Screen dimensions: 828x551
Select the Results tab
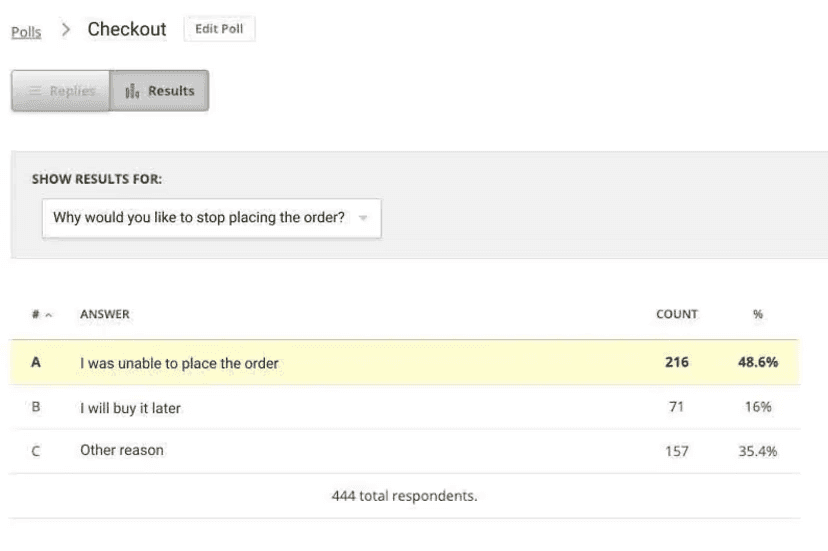[x=160, y=91]
